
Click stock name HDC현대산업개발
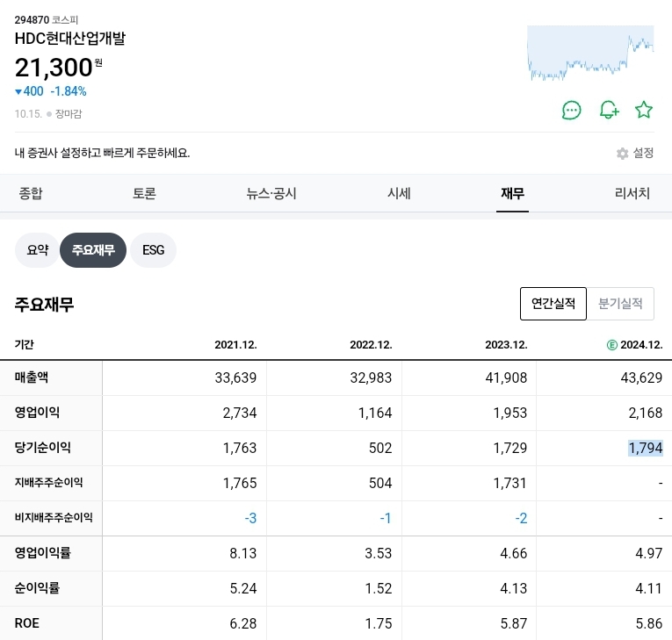[70, 39]
